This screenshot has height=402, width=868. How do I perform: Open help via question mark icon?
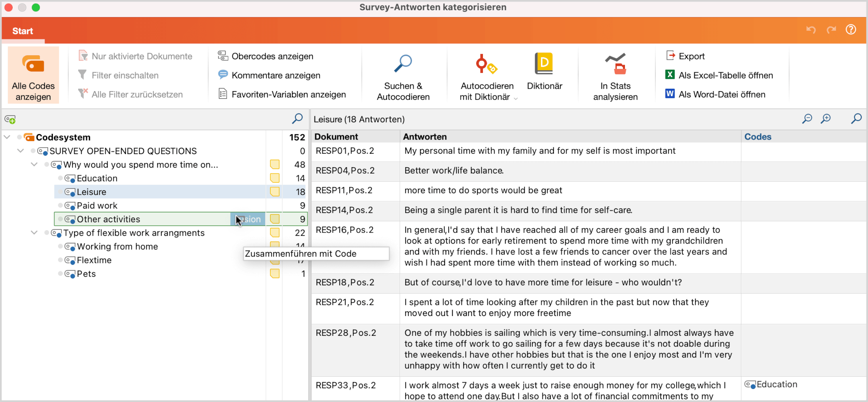(x=851, y=30)
